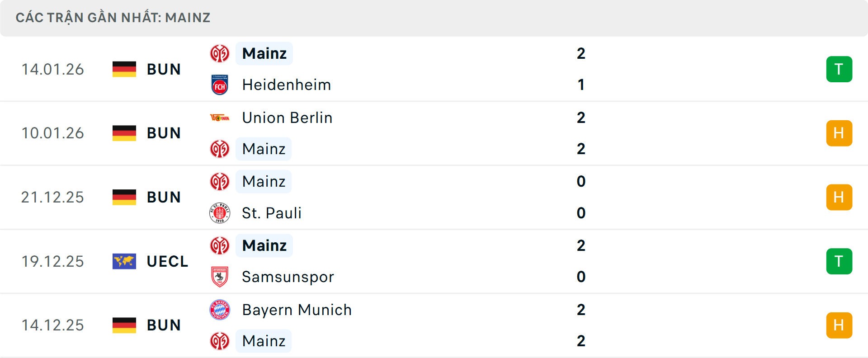The height and width of the screenshot is (358, 868).
Task: Click the 21.12.25 match date
Action: point(52,198)
